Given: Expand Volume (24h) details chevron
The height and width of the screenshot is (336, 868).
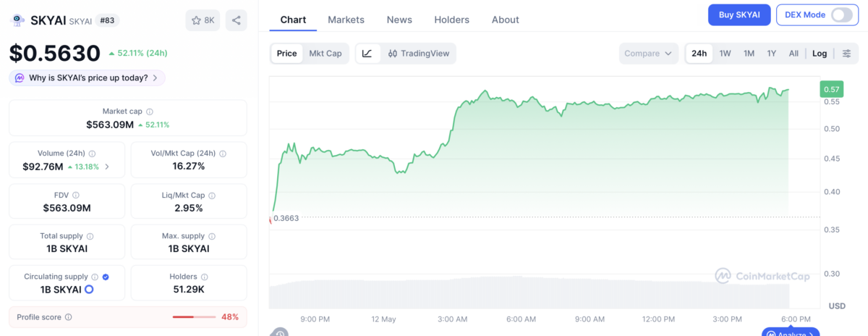Looking at the screenshot, I should click(108, 167).
